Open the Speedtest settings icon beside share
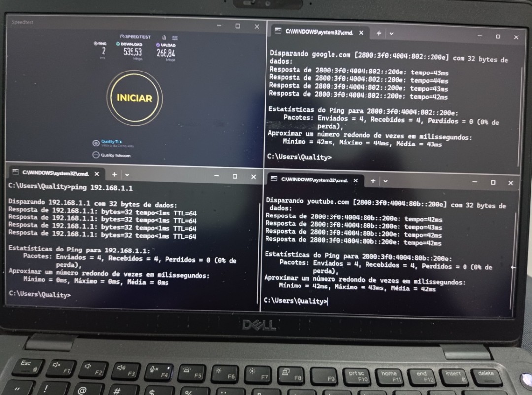532x395 pixels. click(x=175, y=37)
